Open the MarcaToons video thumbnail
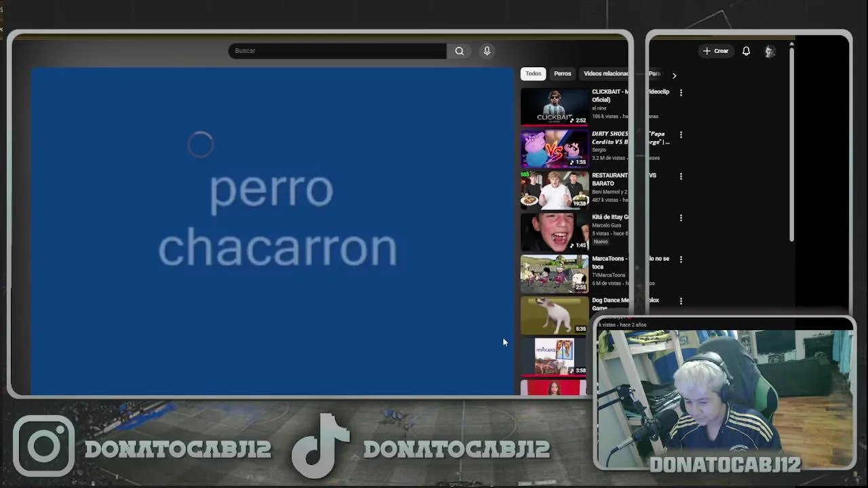The height and width of the screenshot is (488, 868). click(x=554, y=274)
